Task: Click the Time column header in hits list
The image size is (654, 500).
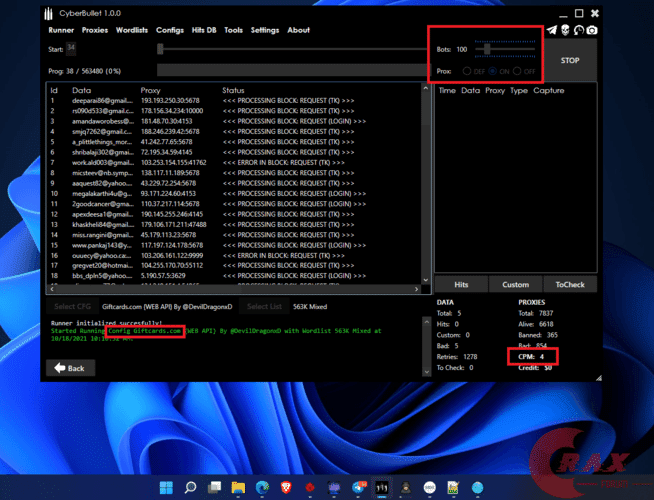Action: [x=447, y=90]
